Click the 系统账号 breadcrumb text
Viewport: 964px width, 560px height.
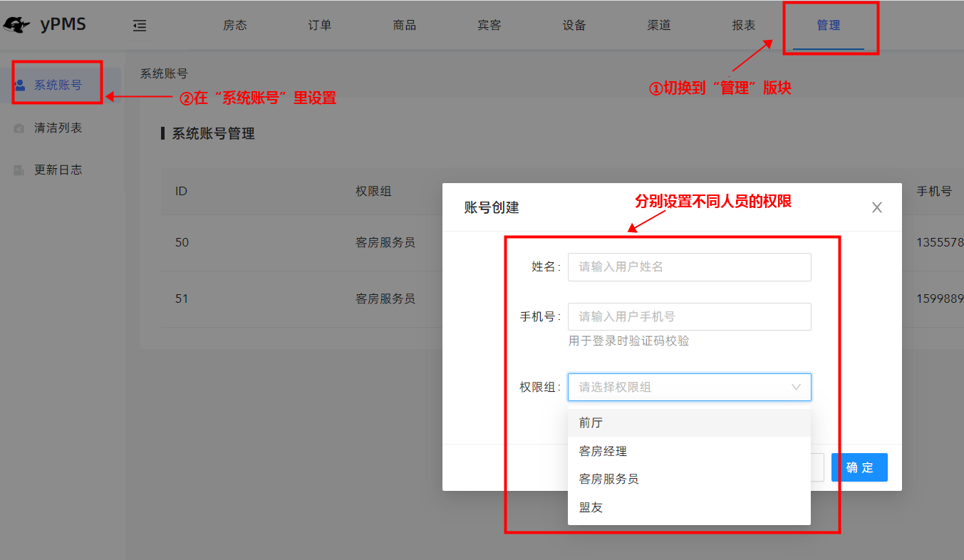click(x=164, y=73)
